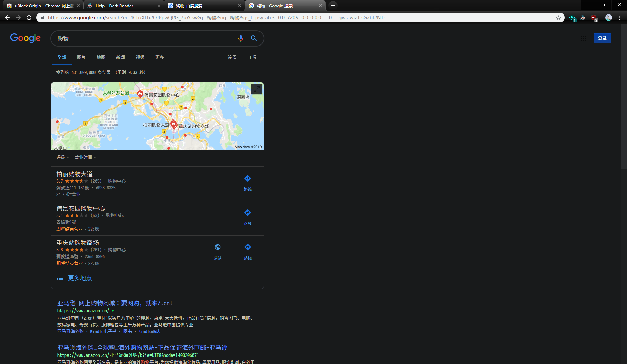Viewport: 627px width, 364px height.
Task: Open the 柏丽购物大道 place listing
Action: point(75,174)
